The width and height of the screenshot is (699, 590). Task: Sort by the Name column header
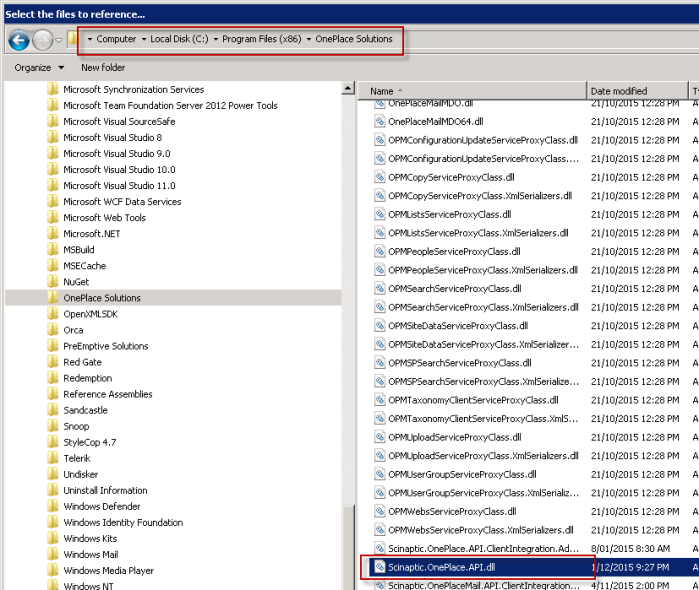(472, 91)
